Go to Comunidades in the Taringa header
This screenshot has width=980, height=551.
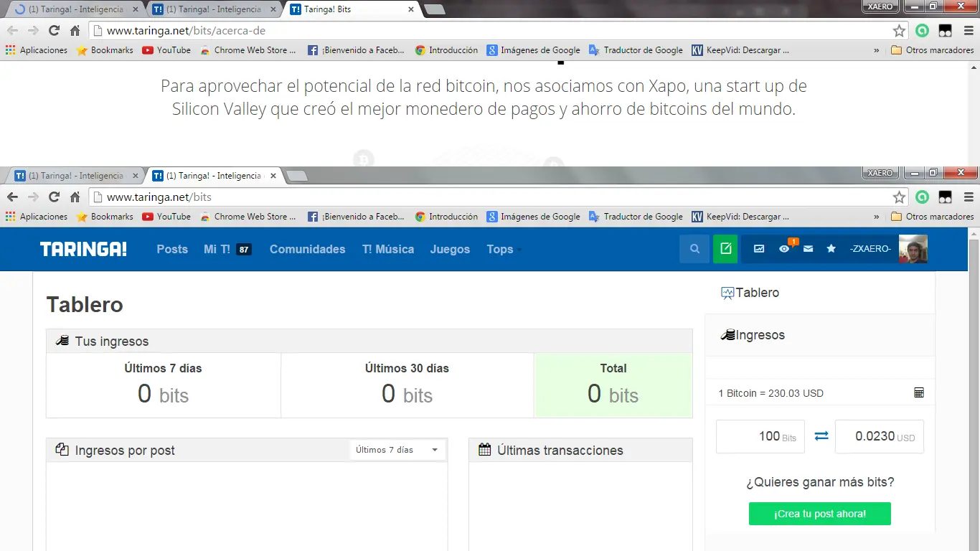coord(307,249)
